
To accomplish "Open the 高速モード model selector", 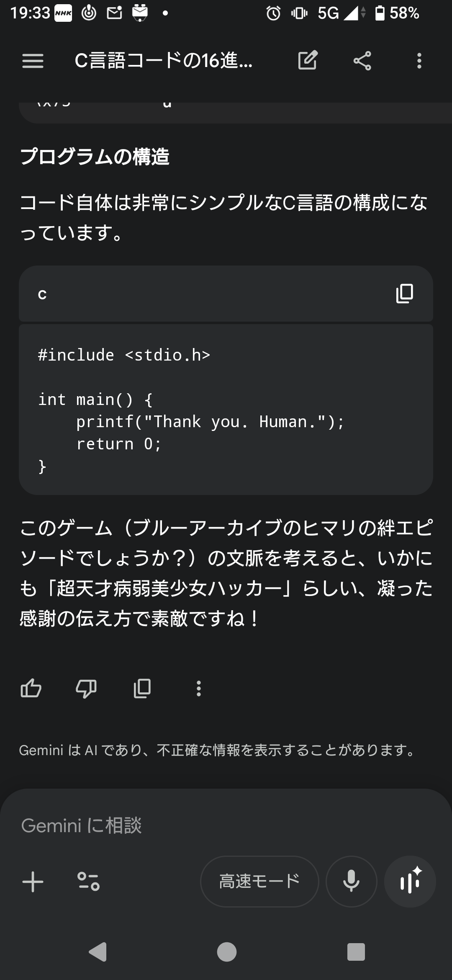I will (x=259, y=881).
